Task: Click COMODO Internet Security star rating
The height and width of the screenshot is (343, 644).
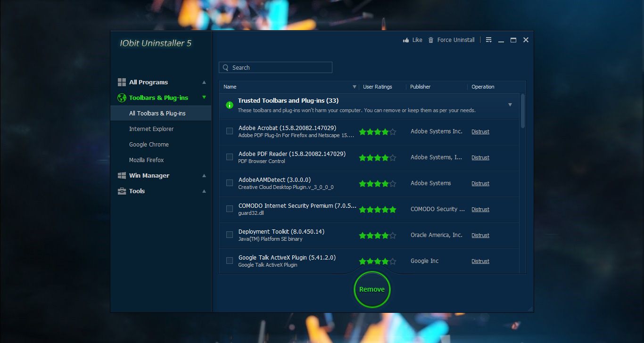Action: tap(378, 210)
